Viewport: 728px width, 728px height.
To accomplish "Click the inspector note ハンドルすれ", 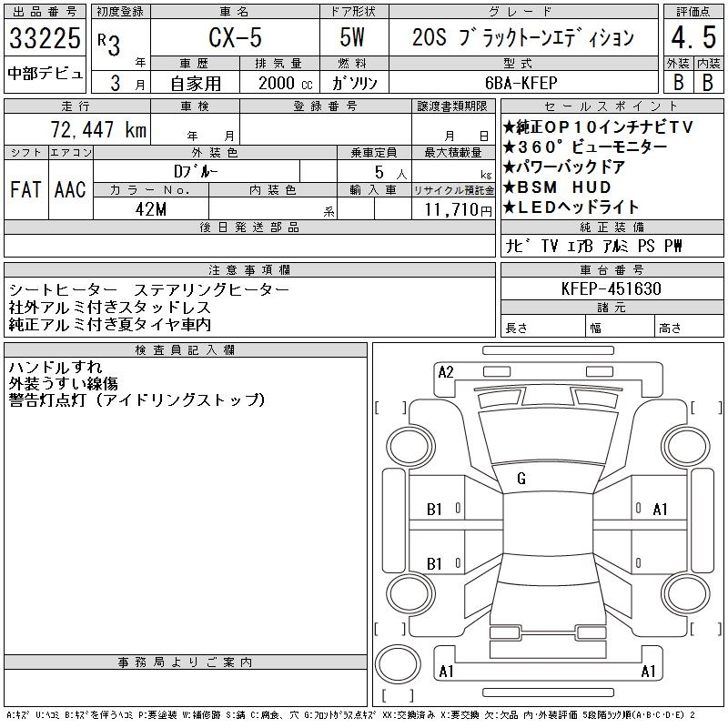I will point(56,368).
